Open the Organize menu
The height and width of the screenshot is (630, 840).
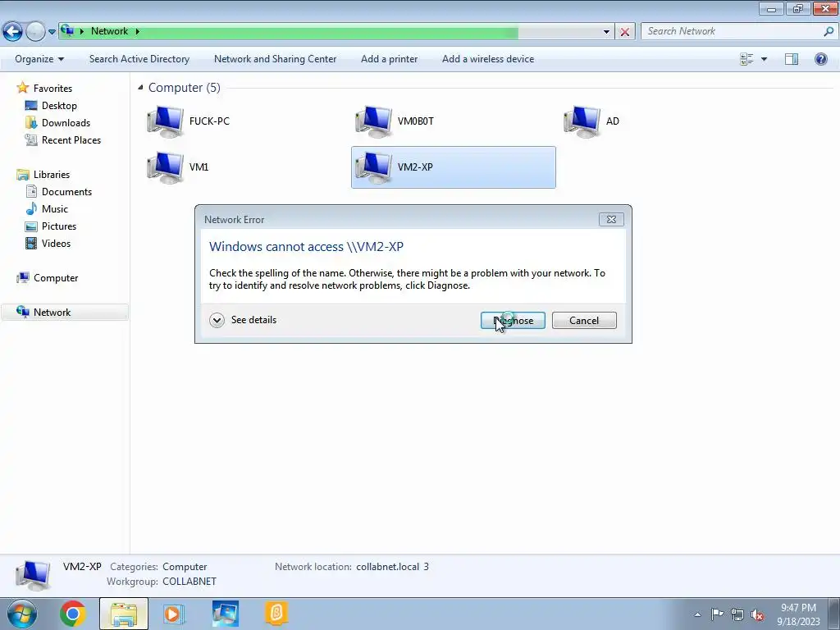pyautogui.click(x=39, y=59)
